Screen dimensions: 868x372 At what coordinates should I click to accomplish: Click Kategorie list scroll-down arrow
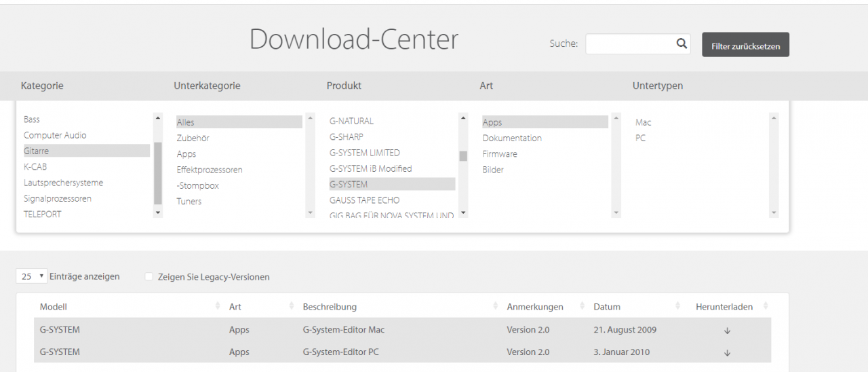158,212
